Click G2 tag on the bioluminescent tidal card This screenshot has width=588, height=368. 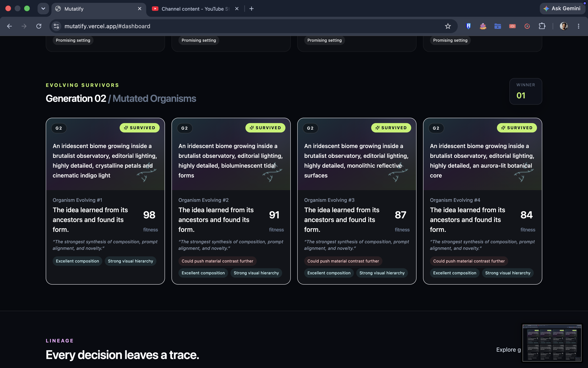click(185, 128)
